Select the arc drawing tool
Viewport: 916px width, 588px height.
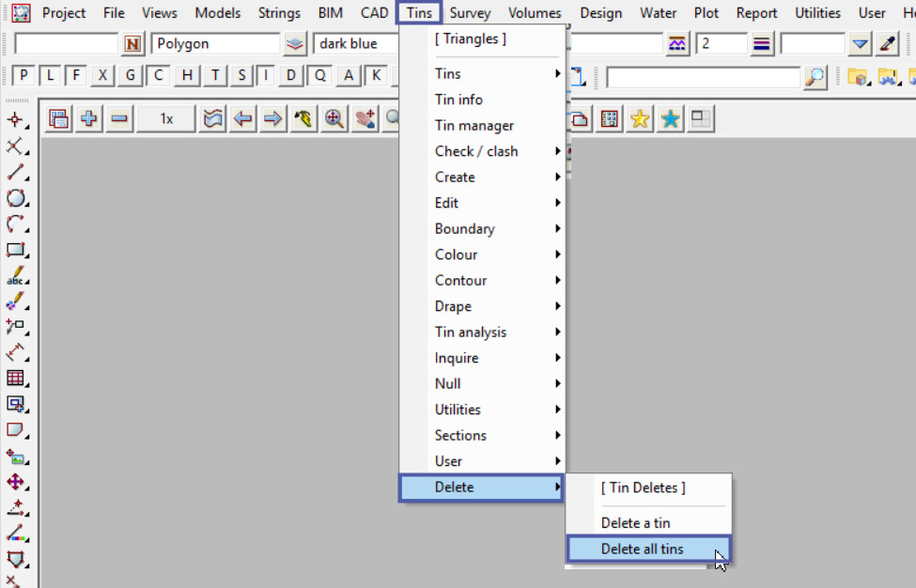coord(15,224)
